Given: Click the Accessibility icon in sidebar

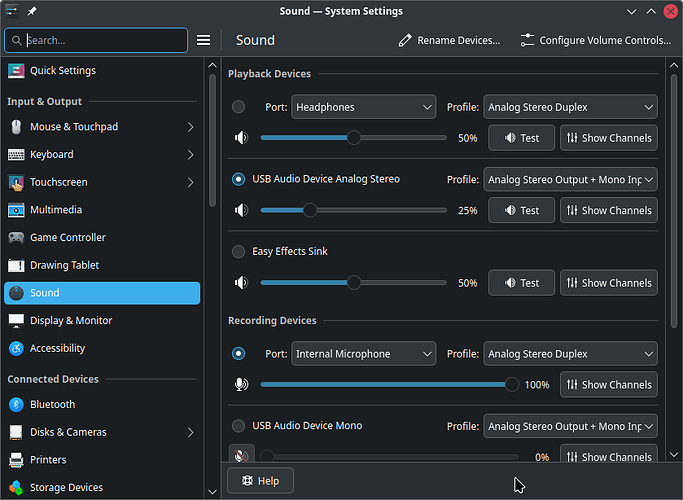Looking at the screenshot, I should 16,348.
